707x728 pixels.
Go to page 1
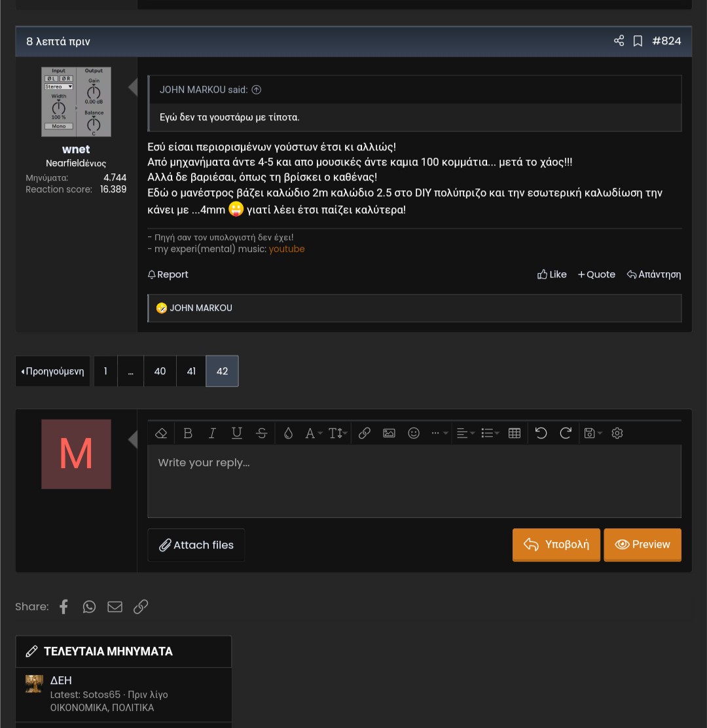click(105, 371)
